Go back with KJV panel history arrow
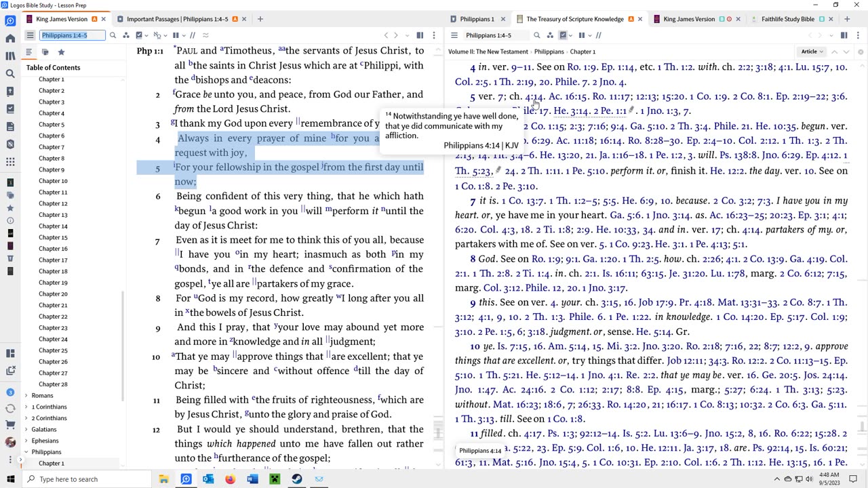Screen dimensions: 868x488 tap(386, 35)
